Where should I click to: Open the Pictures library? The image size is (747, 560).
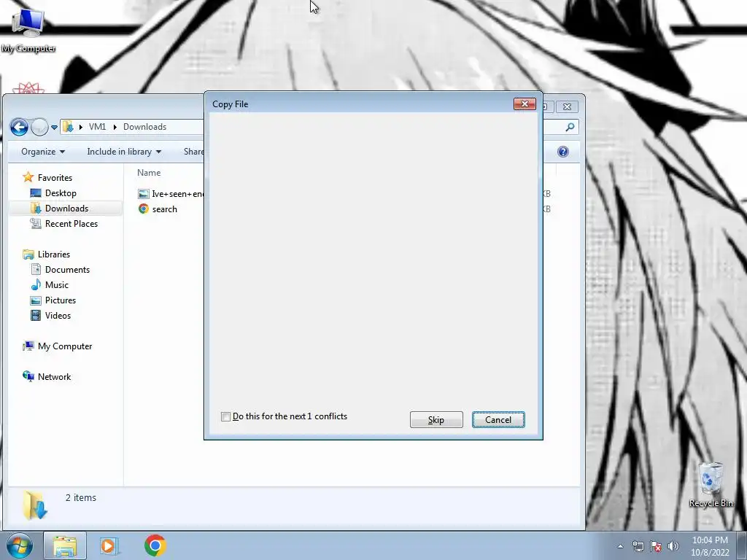[x=61, y=300]
